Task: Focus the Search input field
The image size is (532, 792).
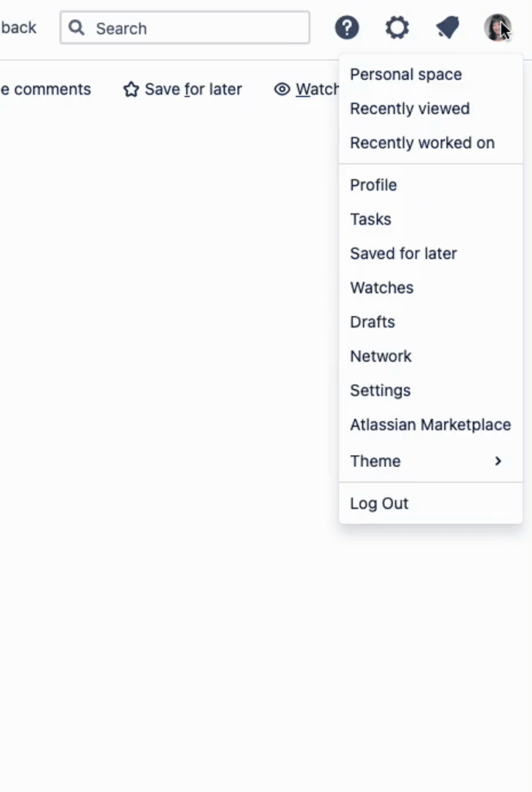Action: tap(185, 28)
